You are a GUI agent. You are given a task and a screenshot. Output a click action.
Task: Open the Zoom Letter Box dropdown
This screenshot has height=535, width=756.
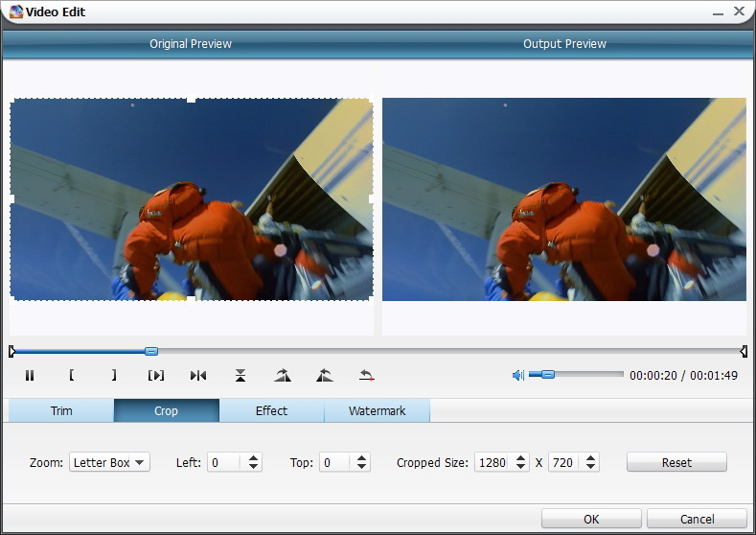pos(109,462)
